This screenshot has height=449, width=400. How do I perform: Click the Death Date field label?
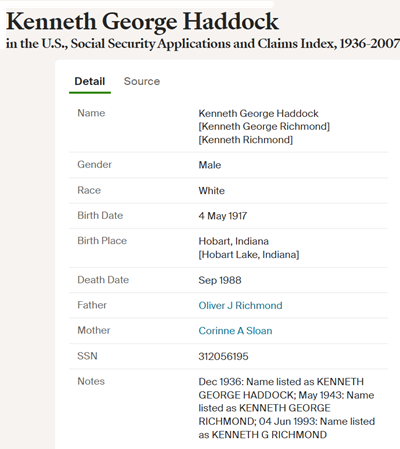pos(103,280)
